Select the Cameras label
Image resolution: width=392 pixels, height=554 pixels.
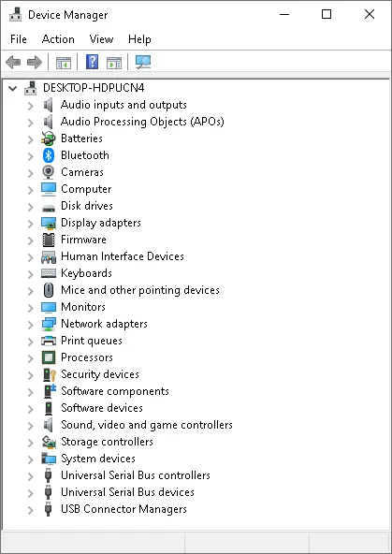[82, 172]
